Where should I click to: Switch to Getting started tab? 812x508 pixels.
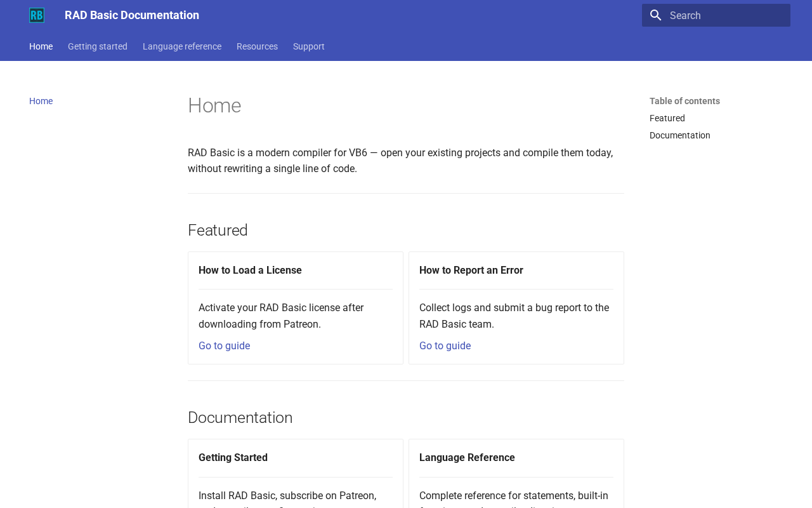[x=98, y=46]
